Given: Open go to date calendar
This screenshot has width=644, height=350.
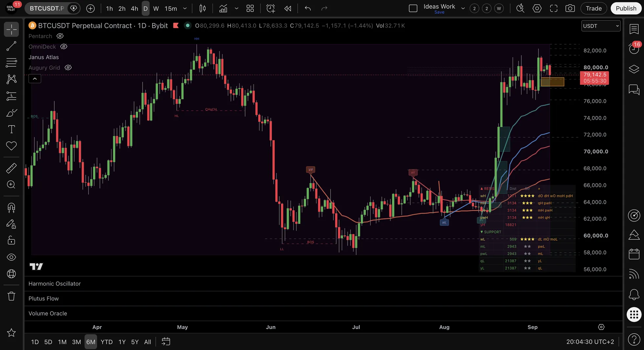Looking at the screenshot, I should (166, 342).
